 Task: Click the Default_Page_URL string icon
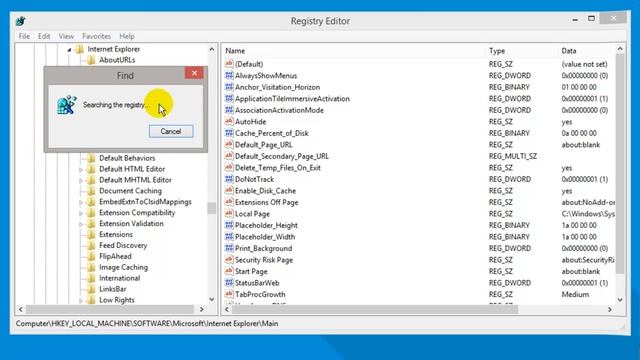[229, 144]
